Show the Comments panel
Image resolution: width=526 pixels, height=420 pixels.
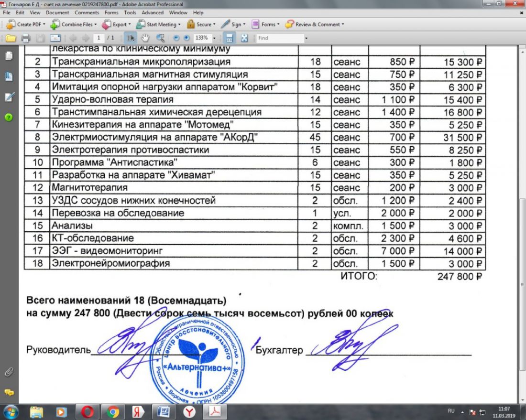[9, 392]
